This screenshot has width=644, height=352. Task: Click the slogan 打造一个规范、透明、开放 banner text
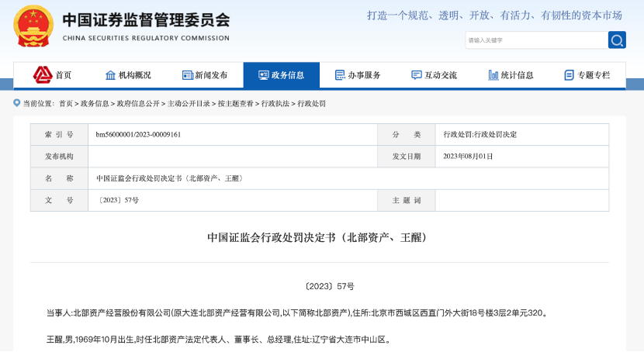494,16
